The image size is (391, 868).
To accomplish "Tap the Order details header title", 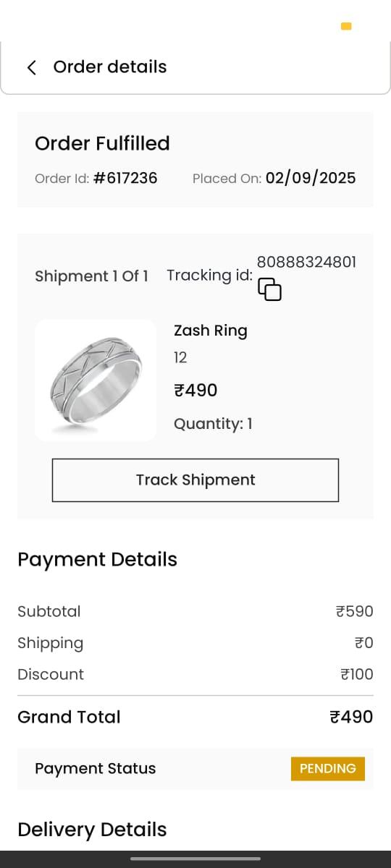I will pos(110,67).
